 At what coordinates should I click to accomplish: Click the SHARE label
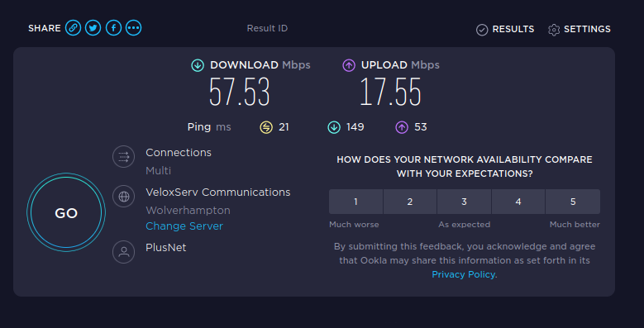coord(45,28)
